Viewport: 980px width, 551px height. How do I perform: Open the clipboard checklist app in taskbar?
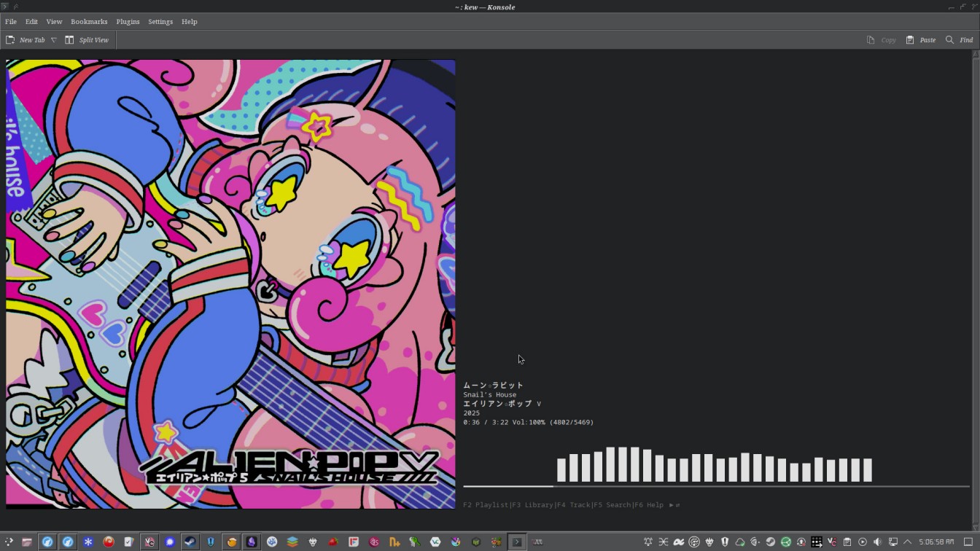click(129, 542)
